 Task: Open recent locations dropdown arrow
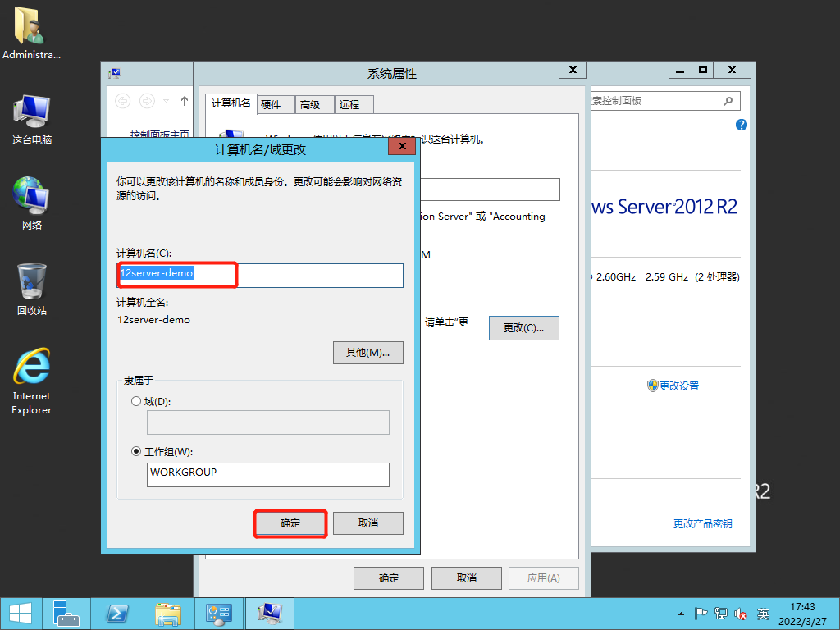click(x=166, y=101)
